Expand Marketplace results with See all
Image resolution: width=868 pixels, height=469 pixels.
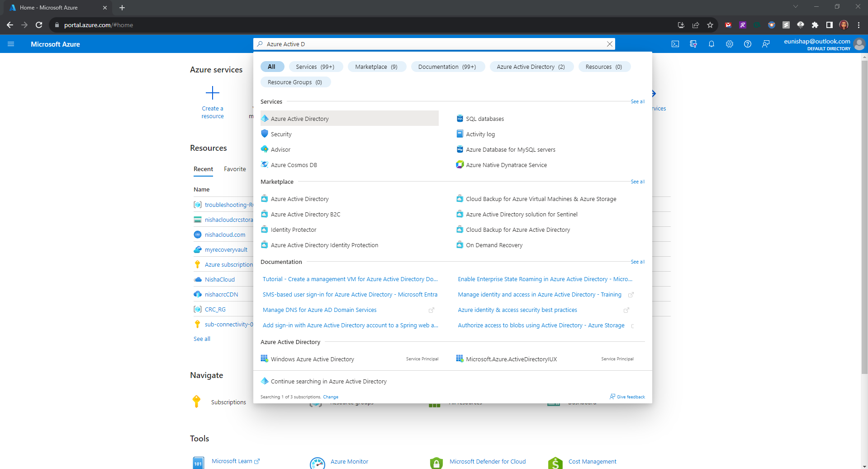point(637,182)
